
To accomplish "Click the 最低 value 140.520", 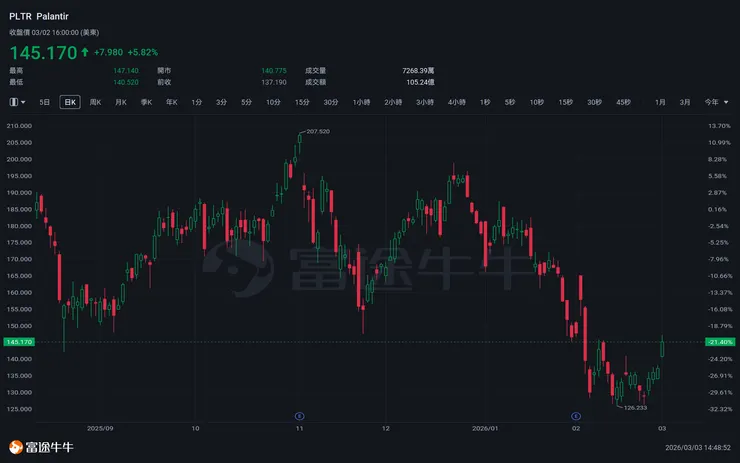I will point(126,82).
